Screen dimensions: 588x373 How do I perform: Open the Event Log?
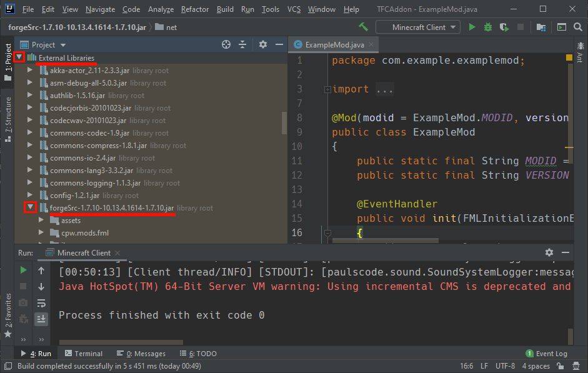tap(547, 354)
